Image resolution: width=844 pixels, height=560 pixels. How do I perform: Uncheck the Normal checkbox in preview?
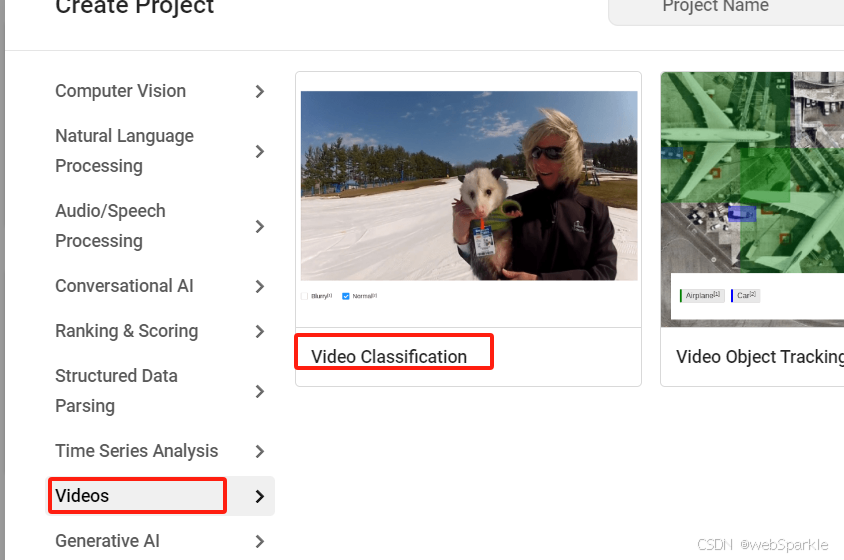tap(346, 296)
